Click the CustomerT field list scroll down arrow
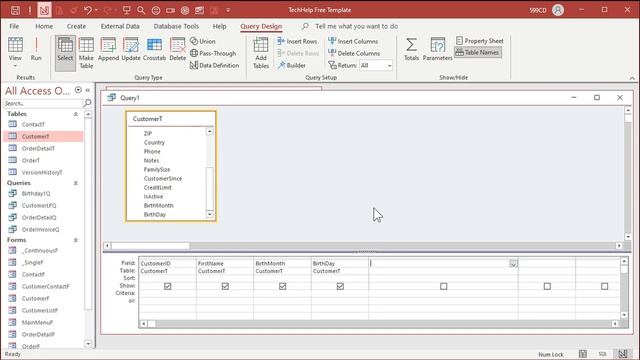The height and width of the screenshot is (360, 640). pos(209,214)
